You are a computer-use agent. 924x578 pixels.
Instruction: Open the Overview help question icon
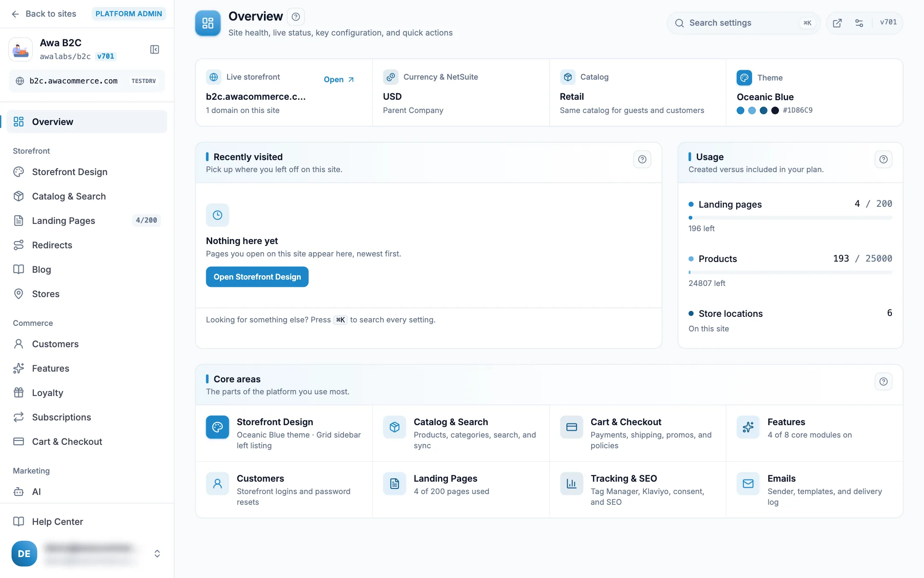click(x=296, y=17)
